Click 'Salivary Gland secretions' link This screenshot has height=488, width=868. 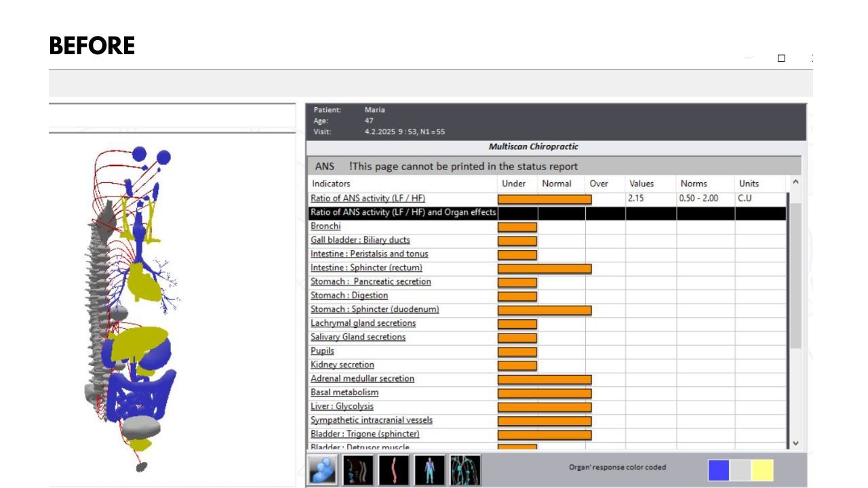[x=358, y=337]
